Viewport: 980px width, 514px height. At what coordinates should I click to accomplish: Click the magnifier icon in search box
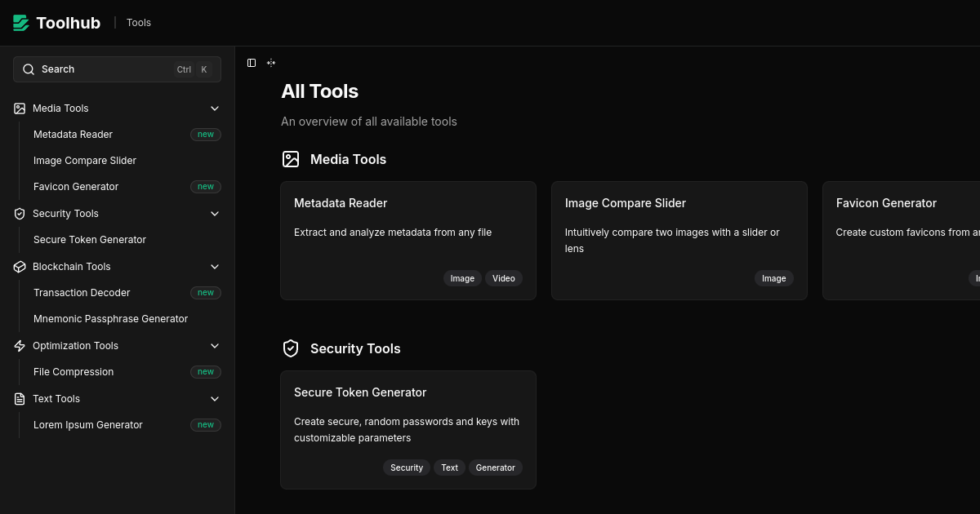click(29, 69)
